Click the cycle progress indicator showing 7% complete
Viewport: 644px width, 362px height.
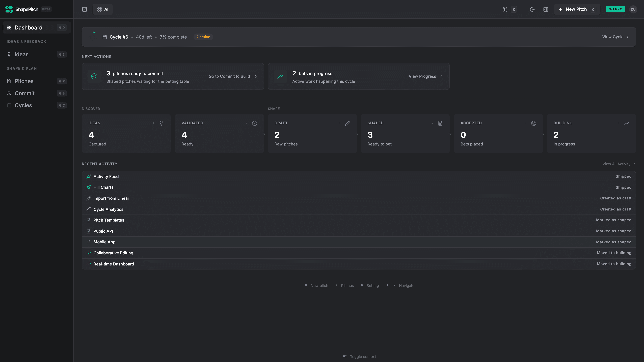tap(173, 37)
